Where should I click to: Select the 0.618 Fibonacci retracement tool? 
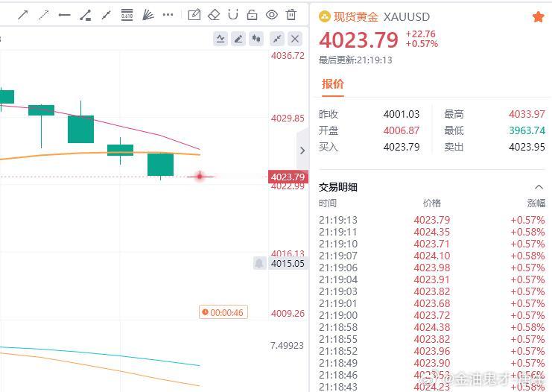click(127, 15)
